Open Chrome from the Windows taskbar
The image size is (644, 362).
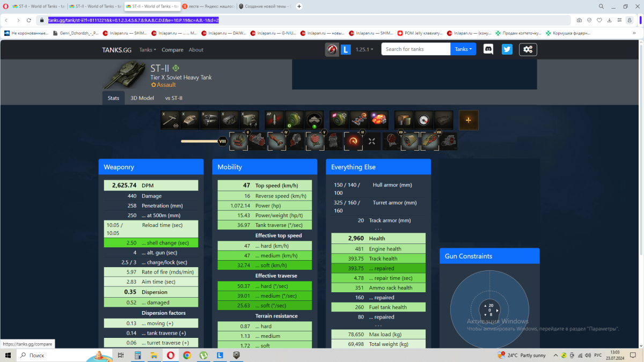pyautogui.click(x=187, y=355)
